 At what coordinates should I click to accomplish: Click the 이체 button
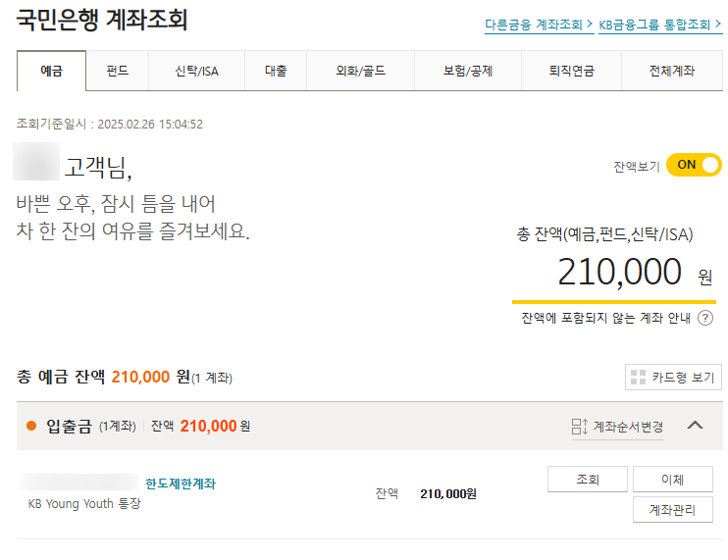673,480
